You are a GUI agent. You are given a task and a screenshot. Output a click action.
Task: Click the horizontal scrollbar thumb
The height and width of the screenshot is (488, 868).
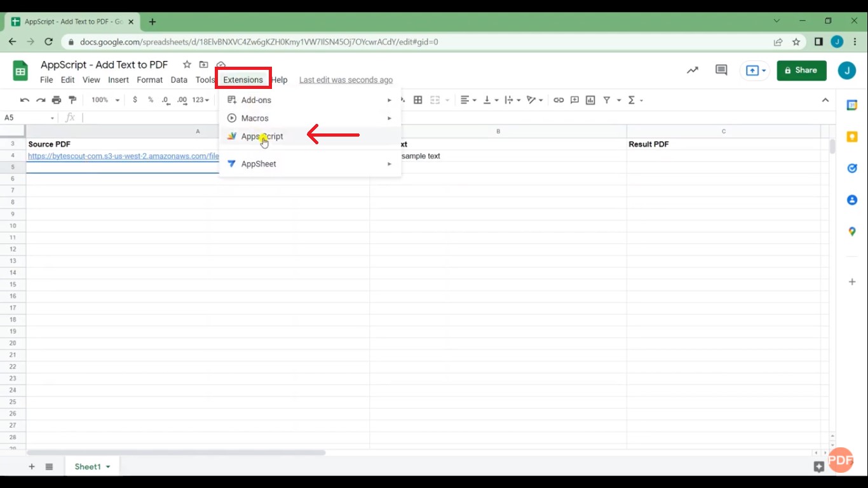tap(176, 452)
